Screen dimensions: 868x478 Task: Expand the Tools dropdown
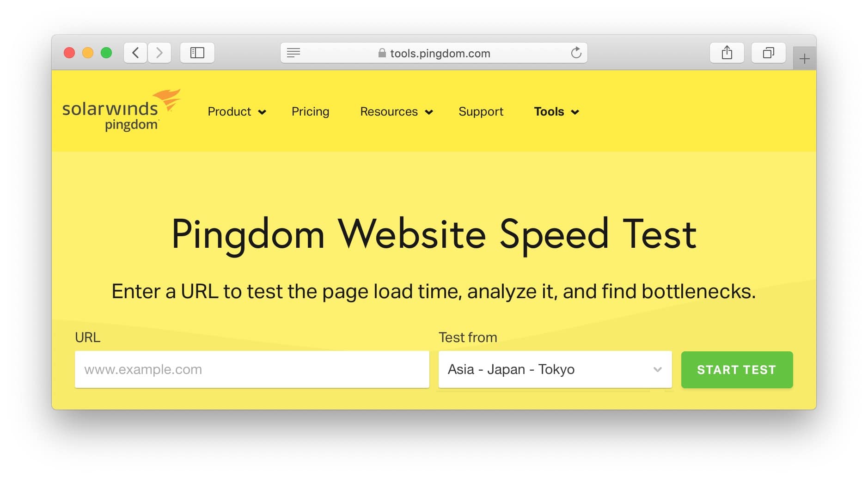click(x=556, y=111)
